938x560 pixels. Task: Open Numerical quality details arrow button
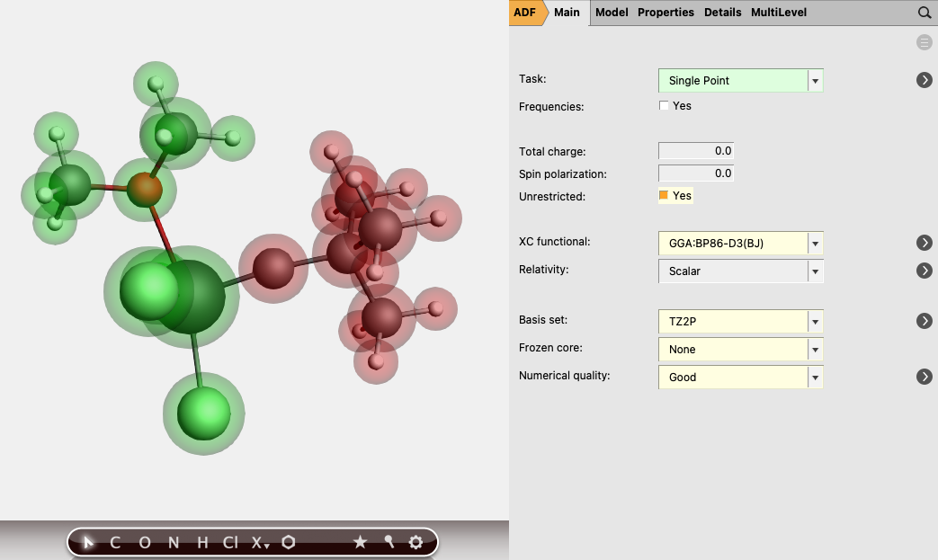coord(924,378)
